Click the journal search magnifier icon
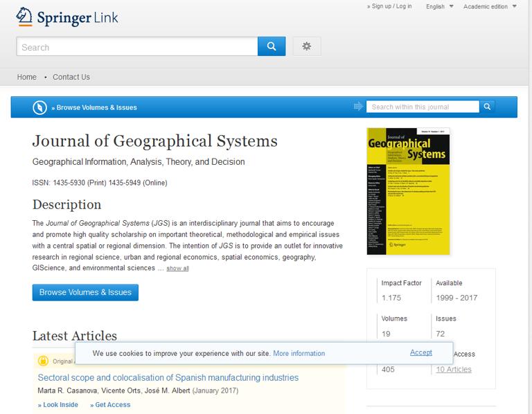This screenshot has width=532, height=414. coord(488,107)
